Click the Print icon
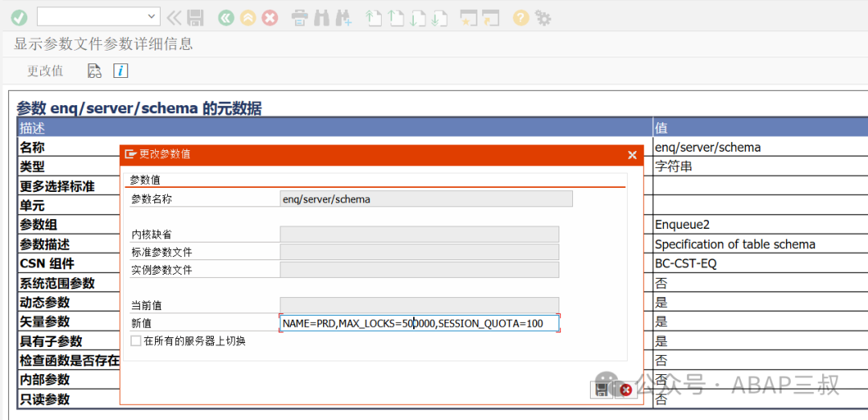Viewport: 868px width, 420px height. coord(300,18)
